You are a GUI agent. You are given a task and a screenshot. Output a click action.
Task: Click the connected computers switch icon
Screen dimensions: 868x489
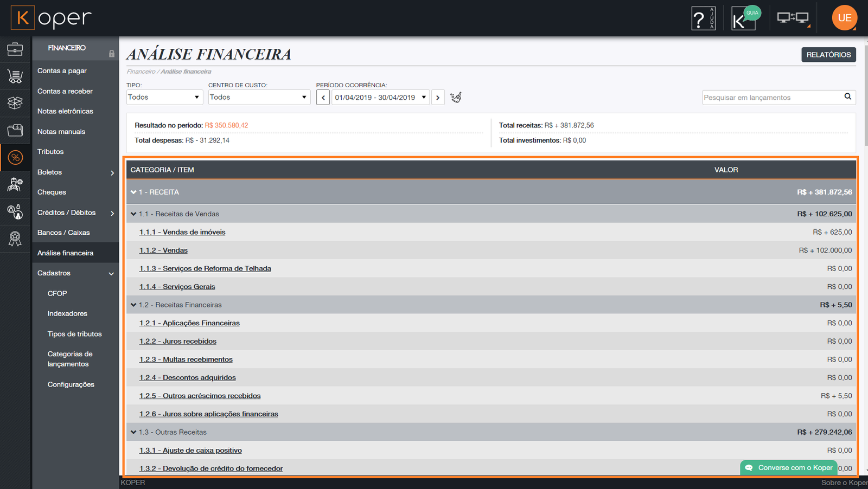(793, 18)
